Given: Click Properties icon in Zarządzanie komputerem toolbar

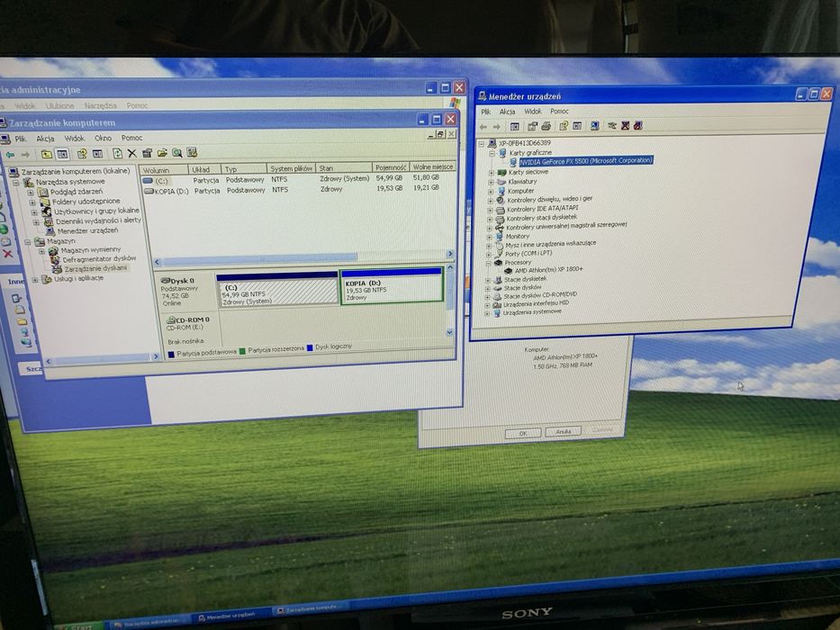Looking at the screenshot, I should tap(147, 154).
